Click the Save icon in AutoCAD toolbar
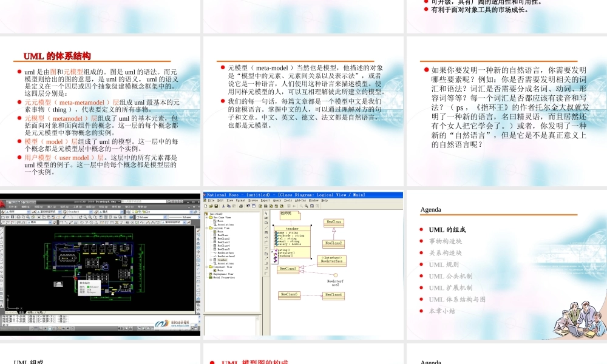This screenshot has width=607, height=364. [13, 217]
